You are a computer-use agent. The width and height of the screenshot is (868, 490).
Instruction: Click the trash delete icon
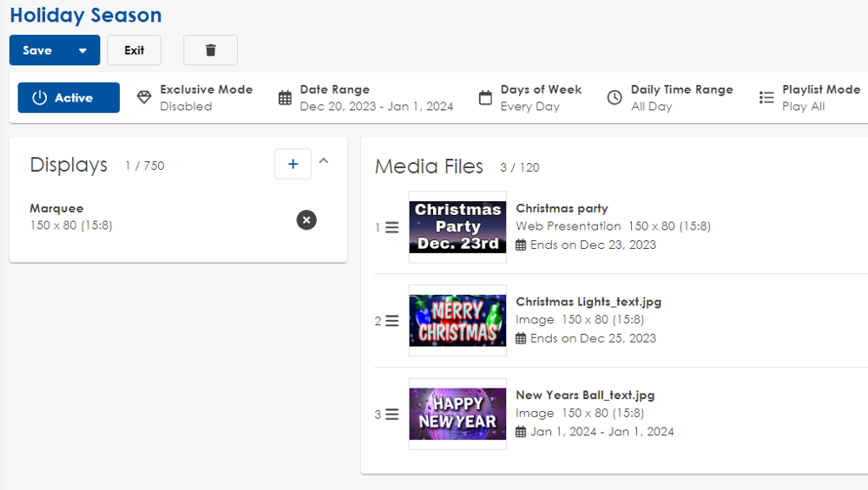pyautogui.click(x=210, y=50)
